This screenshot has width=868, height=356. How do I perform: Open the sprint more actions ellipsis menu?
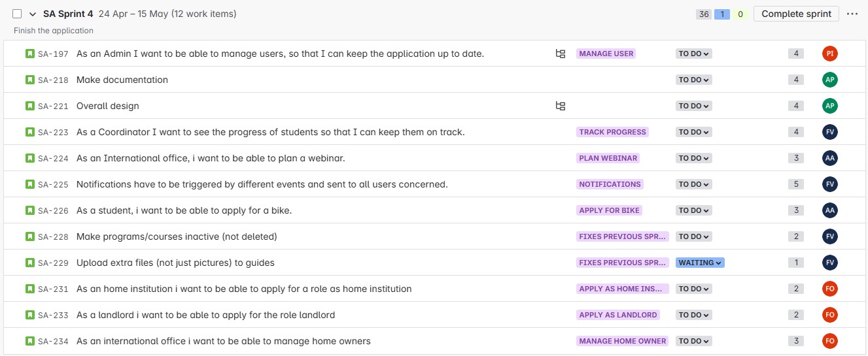pos(852,14)
